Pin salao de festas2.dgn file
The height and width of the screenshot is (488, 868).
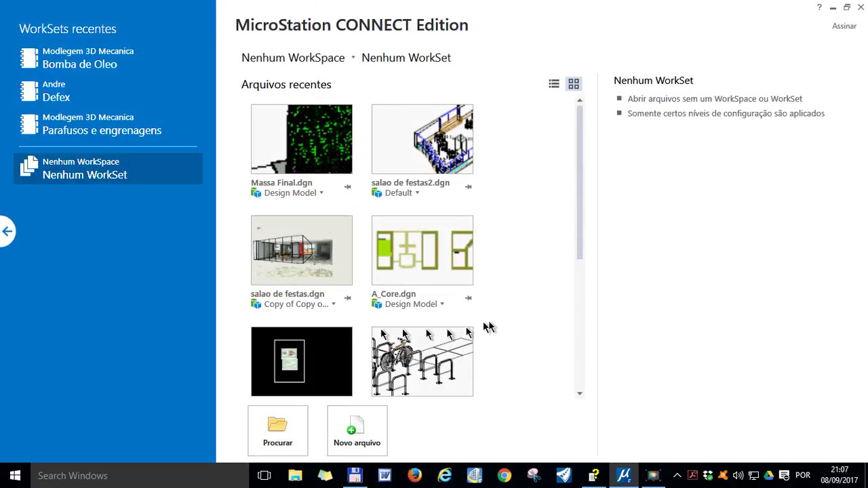[x=468, y=187]
